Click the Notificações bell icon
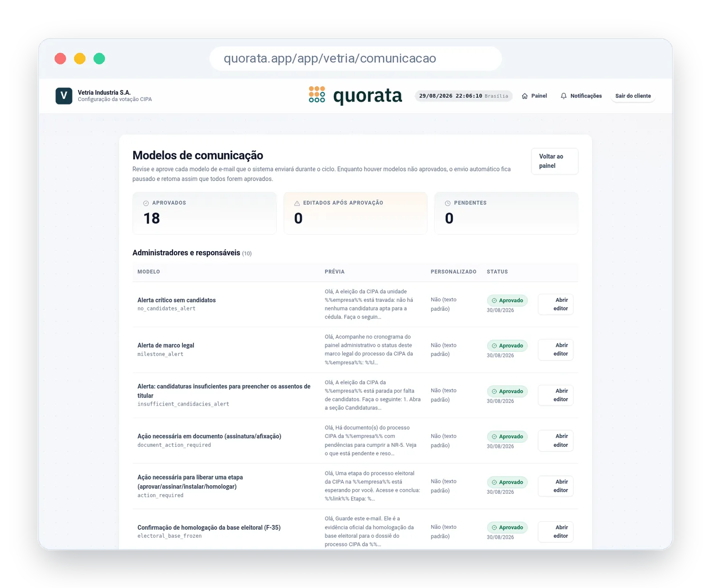711x588 pixels. pyautogui.click(x=564, y=96)
